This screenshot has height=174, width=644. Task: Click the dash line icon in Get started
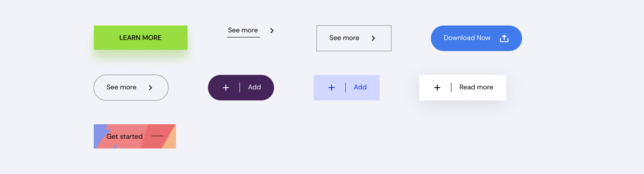point(157,136)
